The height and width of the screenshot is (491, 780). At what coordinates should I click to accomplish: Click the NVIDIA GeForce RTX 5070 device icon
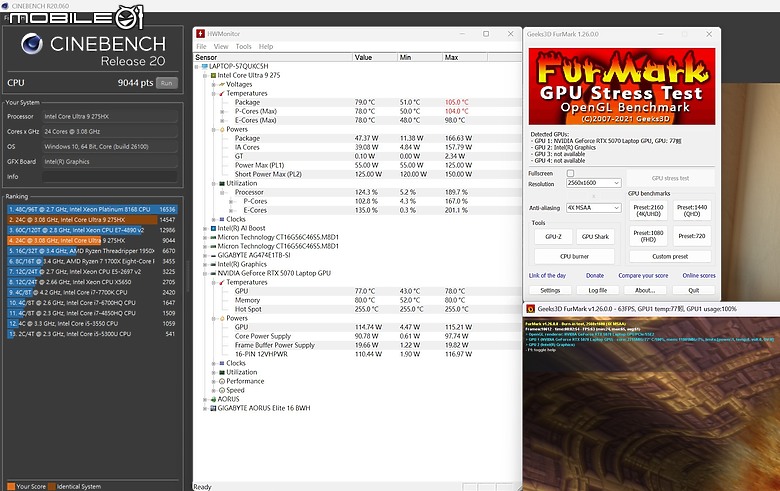point(213,273)
